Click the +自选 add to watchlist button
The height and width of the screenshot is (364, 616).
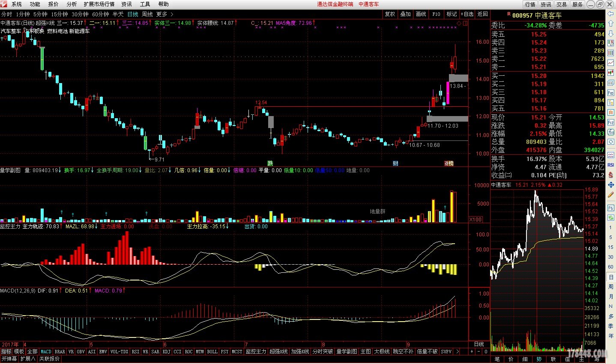click(467, 14)
